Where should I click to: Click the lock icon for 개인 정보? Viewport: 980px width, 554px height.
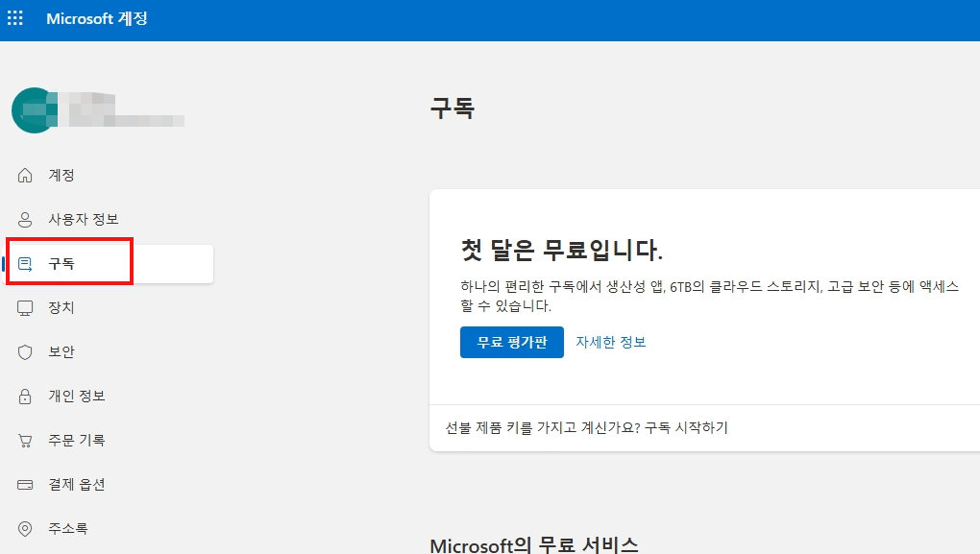click(25, 396)
